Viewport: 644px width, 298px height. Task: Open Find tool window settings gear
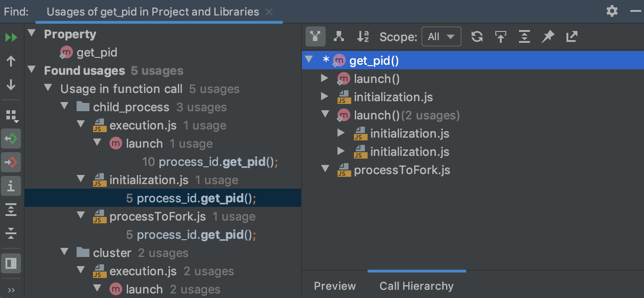[x=612, y=11]
